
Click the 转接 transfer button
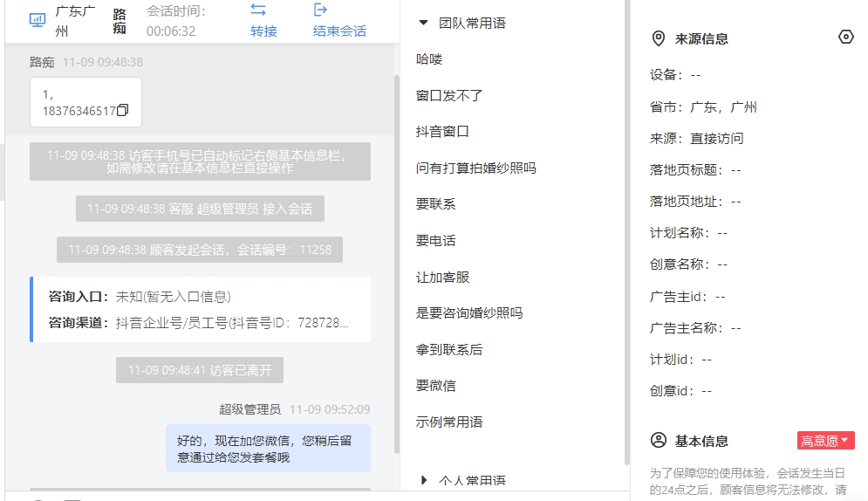coord(263,31)
